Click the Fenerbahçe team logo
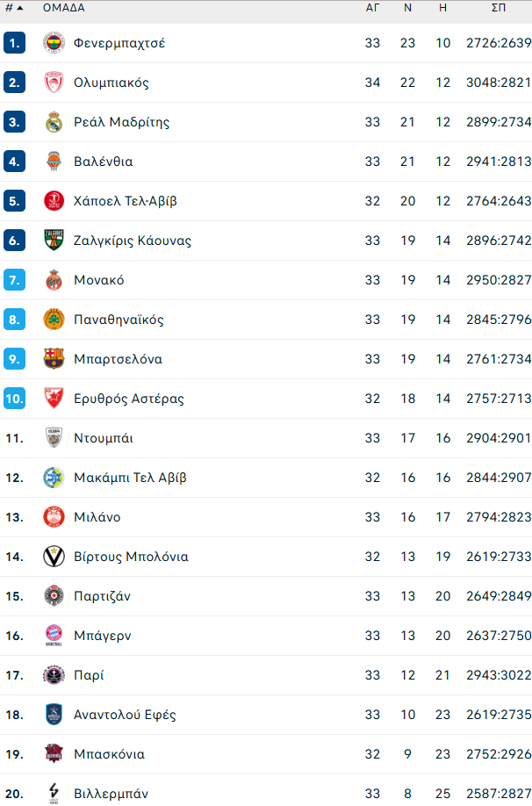Viewport: 532px width, 806px height. [x=54, y=43]
